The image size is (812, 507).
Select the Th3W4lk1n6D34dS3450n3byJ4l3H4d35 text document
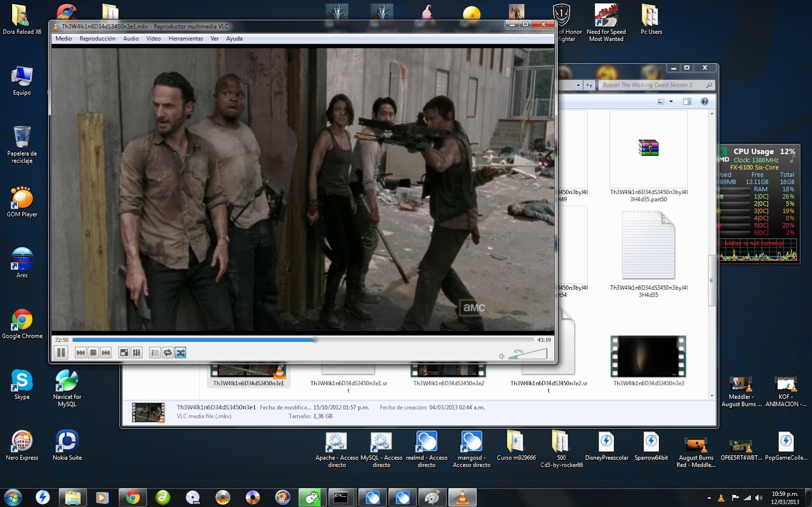648,245
